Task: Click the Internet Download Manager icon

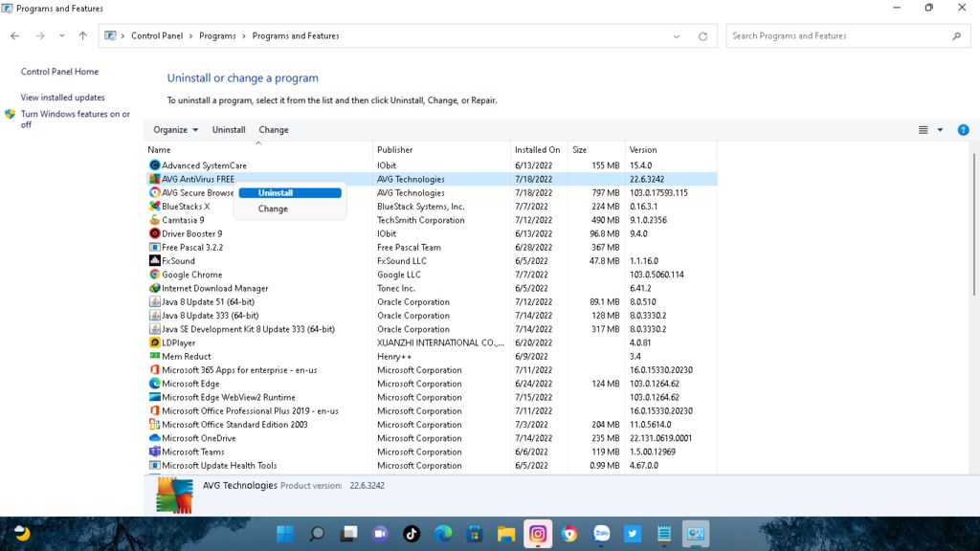Action: (x=154, y=289)
